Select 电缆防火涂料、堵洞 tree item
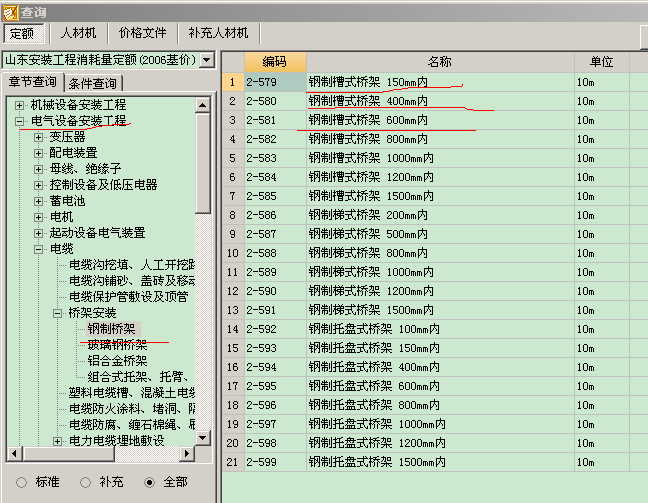Screen dimensions: 648x503 click(132, 409)
